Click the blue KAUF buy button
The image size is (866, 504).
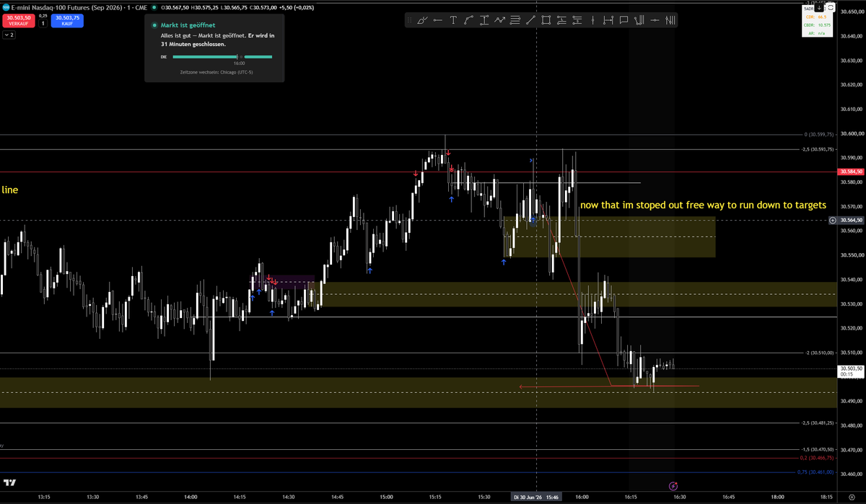coord(67,21)
